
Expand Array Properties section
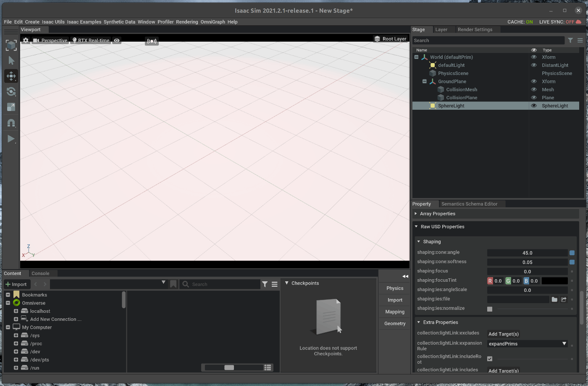pos(416,214)
